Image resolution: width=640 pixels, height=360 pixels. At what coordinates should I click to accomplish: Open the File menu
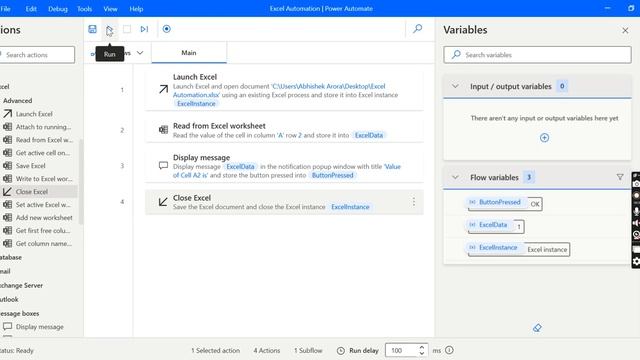(5, 9)
